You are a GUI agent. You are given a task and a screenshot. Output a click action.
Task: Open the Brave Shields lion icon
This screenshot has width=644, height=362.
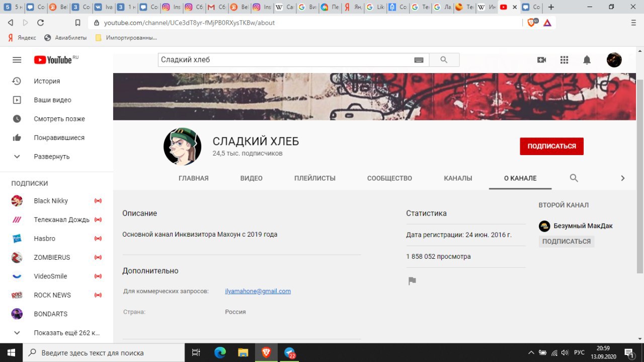pyautogui.click(x=532, y=23)
